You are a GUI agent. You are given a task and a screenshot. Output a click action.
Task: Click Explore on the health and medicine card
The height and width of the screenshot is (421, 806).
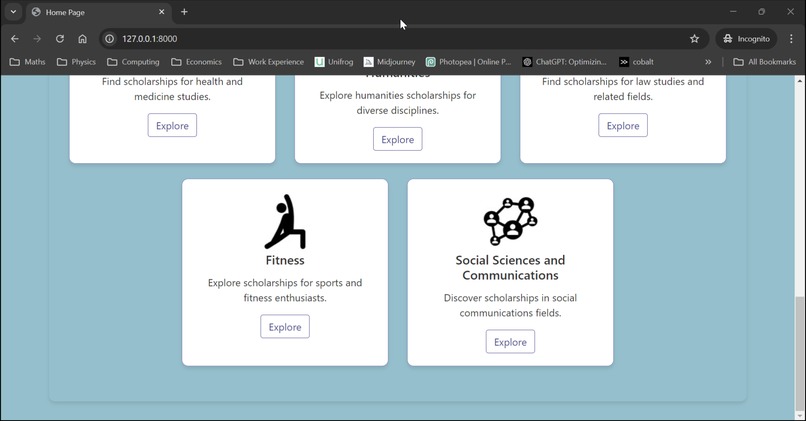click(x=172, y=125)
